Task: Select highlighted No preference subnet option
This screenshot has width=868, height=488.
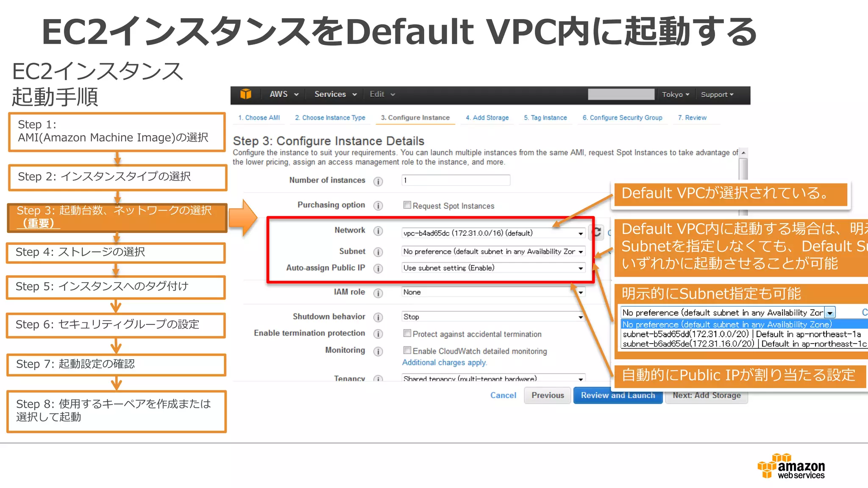Action: 744,324
